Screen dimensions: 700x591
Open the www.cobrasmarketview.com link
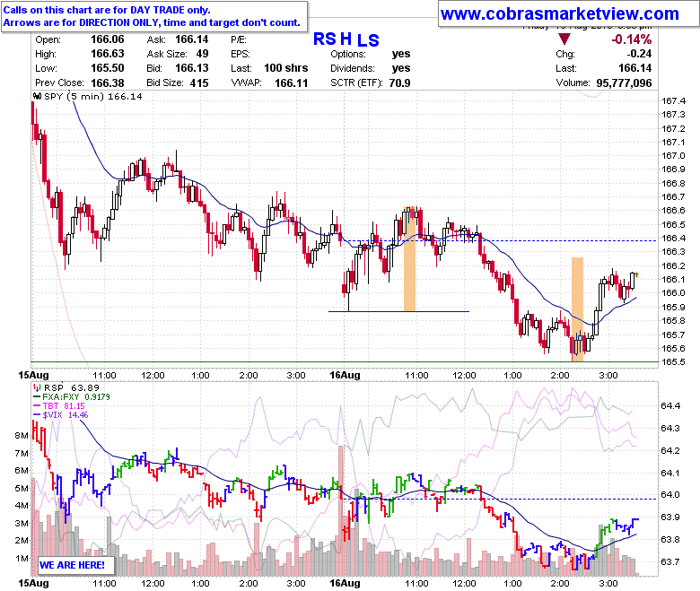[x=559, y=14]
